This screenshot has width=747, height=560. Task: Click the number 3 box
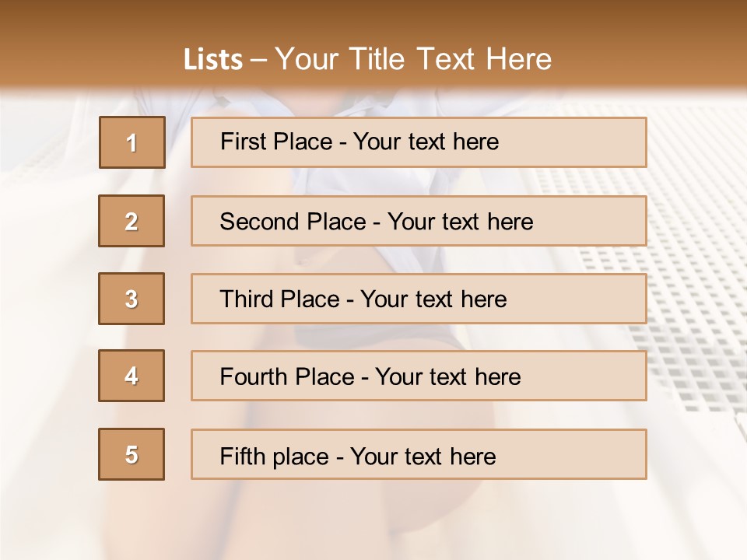click(132, 299)
